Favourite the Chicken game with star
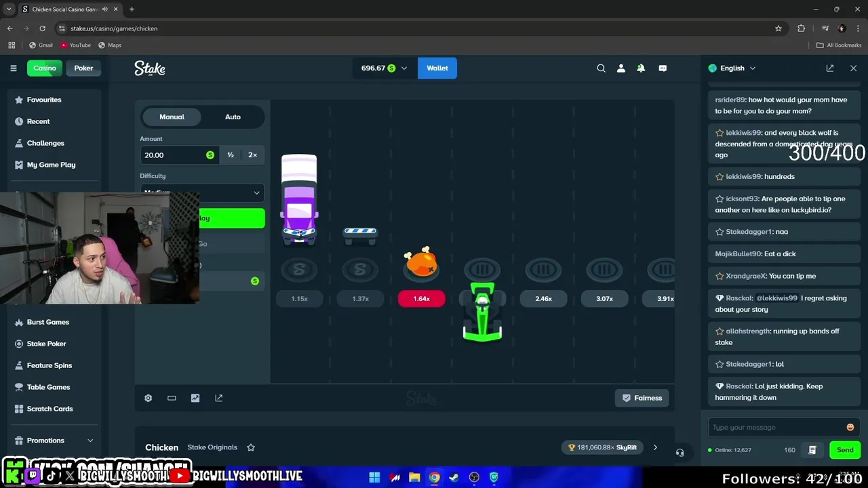Image resolution: width=868 pixels, height=488 pixels. pos(251,447)
